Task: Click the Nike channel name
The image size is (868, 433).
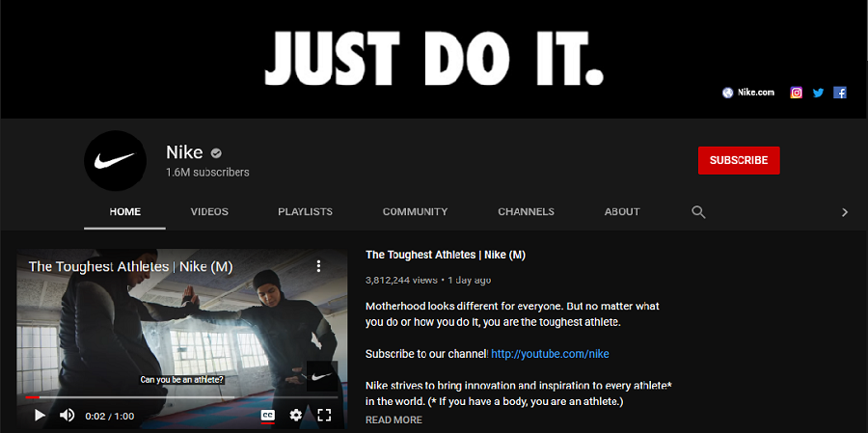Action: (x=184, y=152)
